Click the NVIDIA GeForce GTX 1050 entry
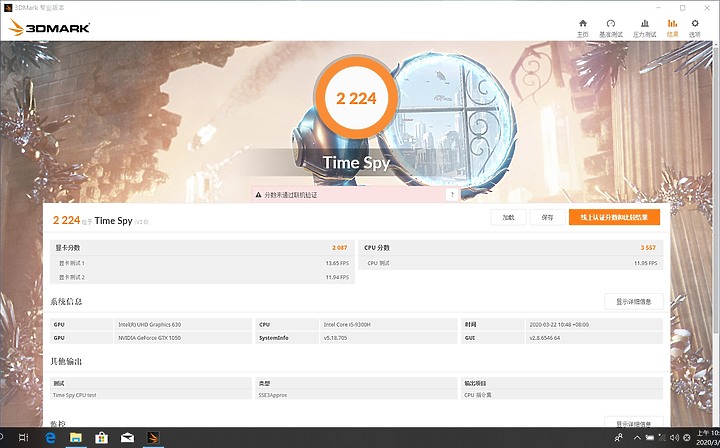720x448 pixels. click(x=150, y=338)
